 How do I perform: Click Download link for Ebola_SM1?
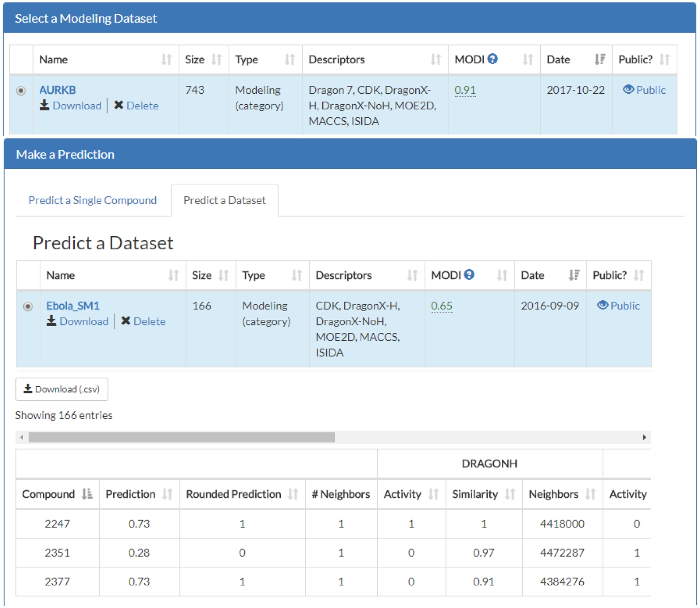[x=84, y=321]
